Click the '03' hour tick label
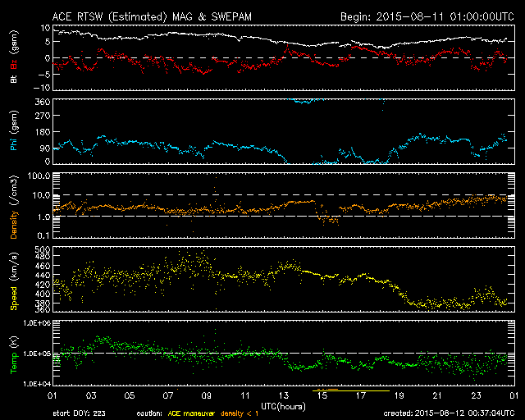The width and height of the screenshot is (525, 420). (91, 396)
